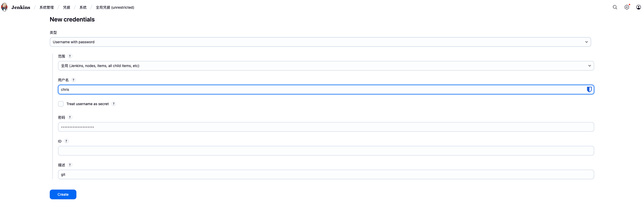
Task: Click into the 密码 password field
Action: click(x=326, y=127)
